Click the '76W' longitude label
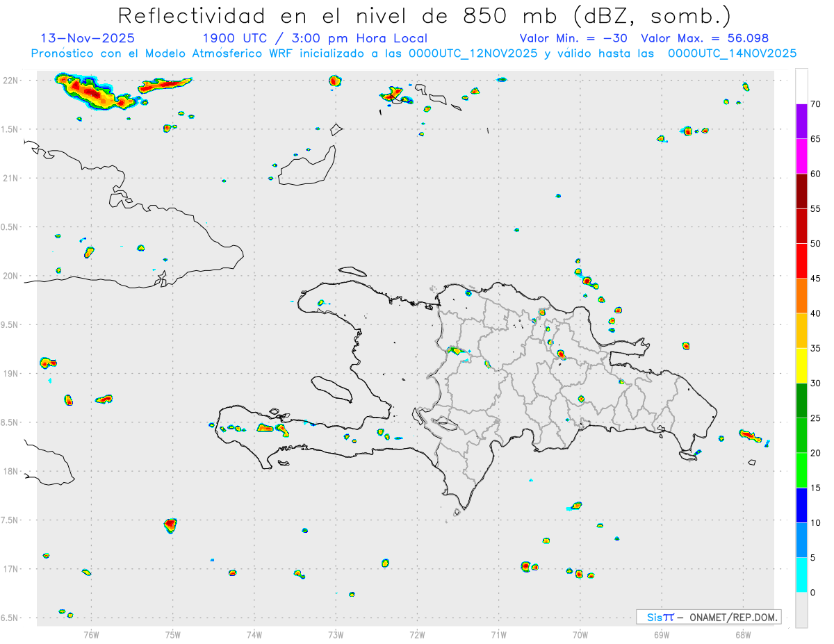 tap(91, 634)
